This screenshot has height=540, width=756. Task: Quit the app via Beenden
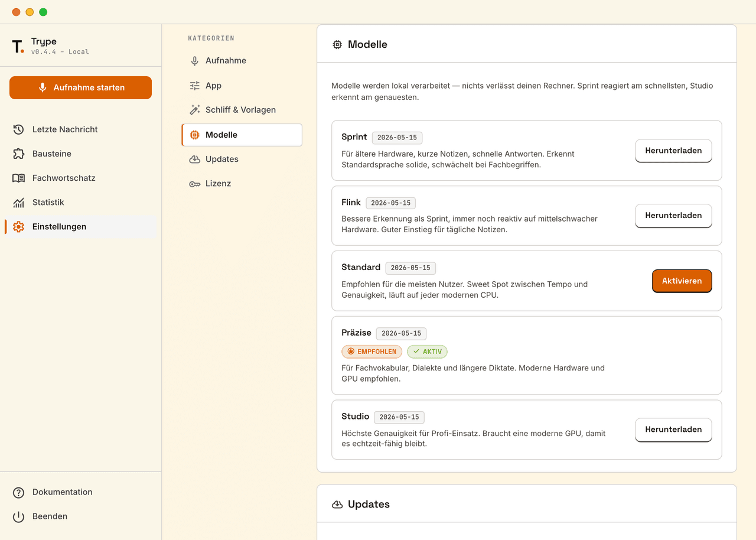tap(81, 516)
